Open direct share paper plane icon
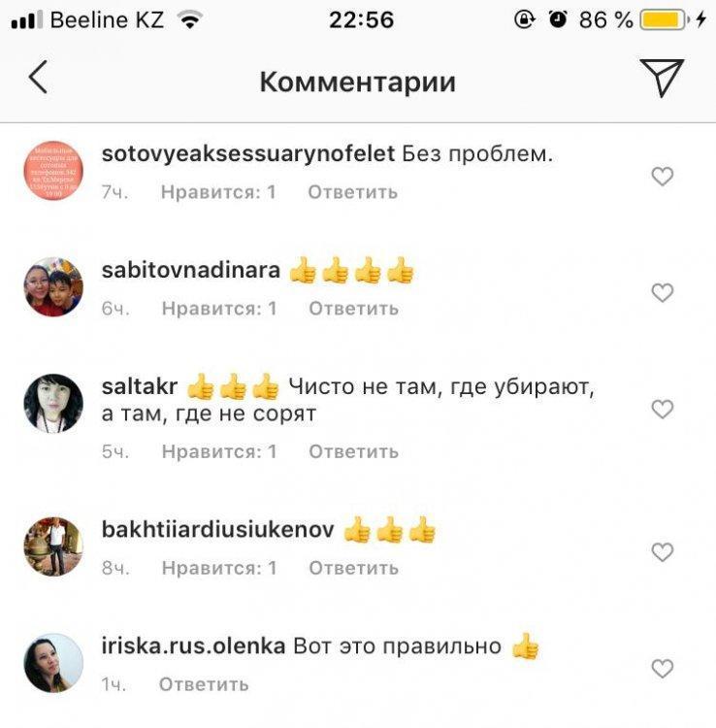The width and height of the screenshot is (716, 728). pos(662,78)
